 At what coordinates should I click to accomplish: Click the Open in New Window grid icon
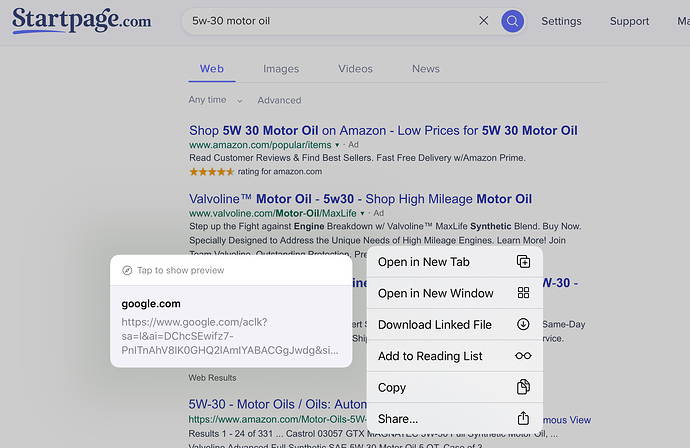523,293
